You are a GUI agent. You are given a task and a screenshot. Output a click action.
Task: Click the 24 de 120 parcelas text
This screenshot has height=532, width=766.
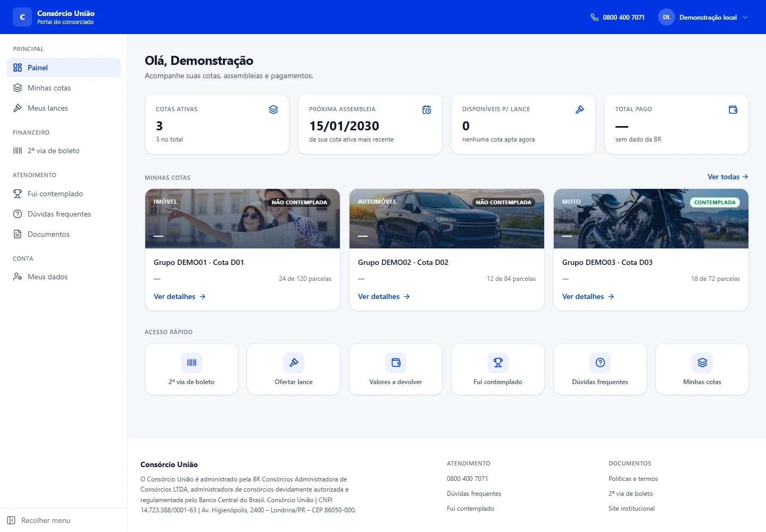305,279
